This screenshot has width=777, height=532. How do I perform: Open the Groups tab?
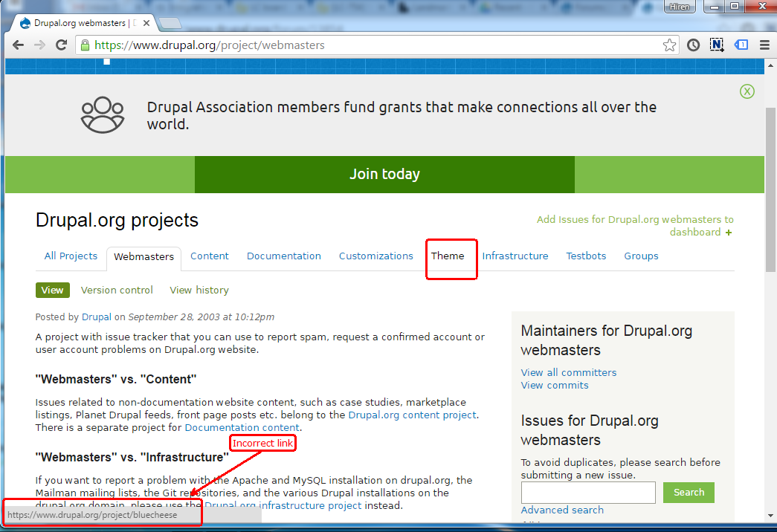click(641, 256)
